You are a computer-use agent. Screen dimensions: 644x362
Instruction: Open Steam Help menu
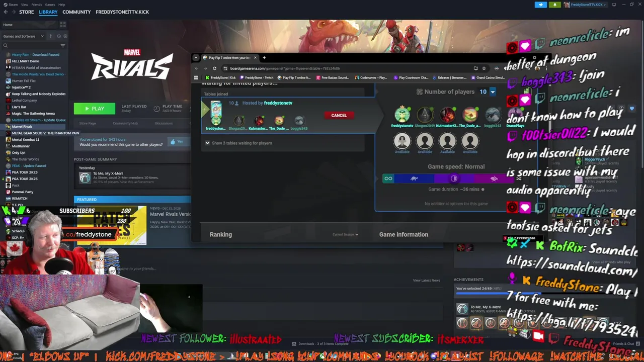coord(61,5)
